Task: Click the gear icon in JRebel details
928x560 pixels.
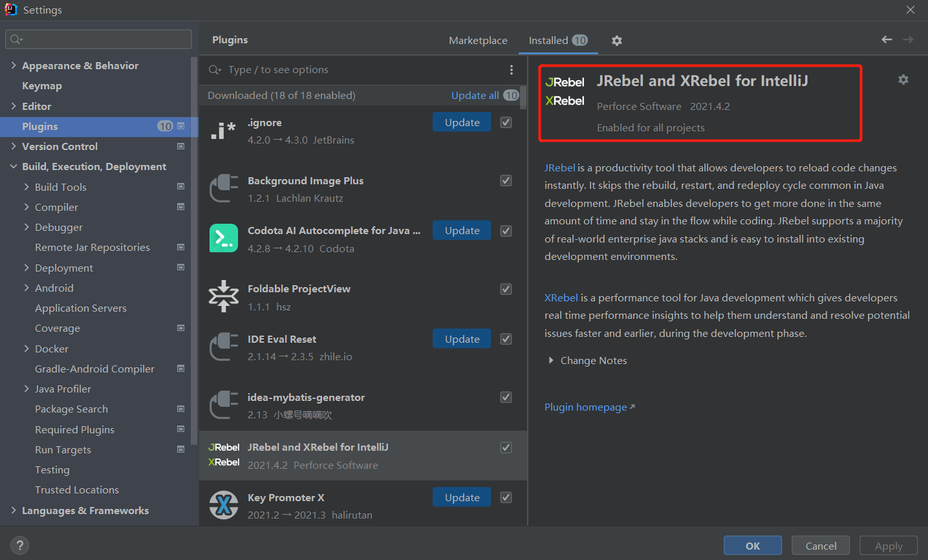Action: (x=903, y=80)
